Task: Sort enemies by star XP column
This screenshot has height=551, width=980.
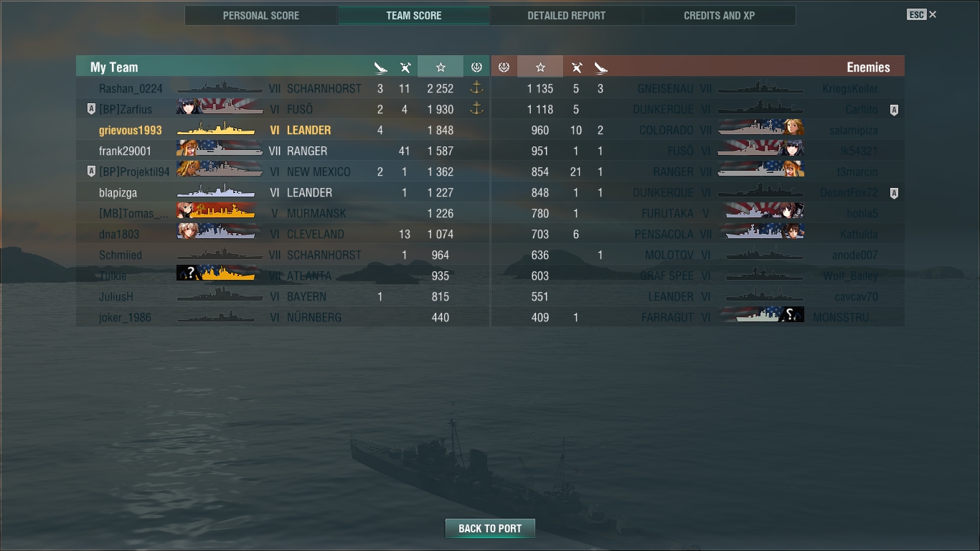Action: [x=540, y=67]
